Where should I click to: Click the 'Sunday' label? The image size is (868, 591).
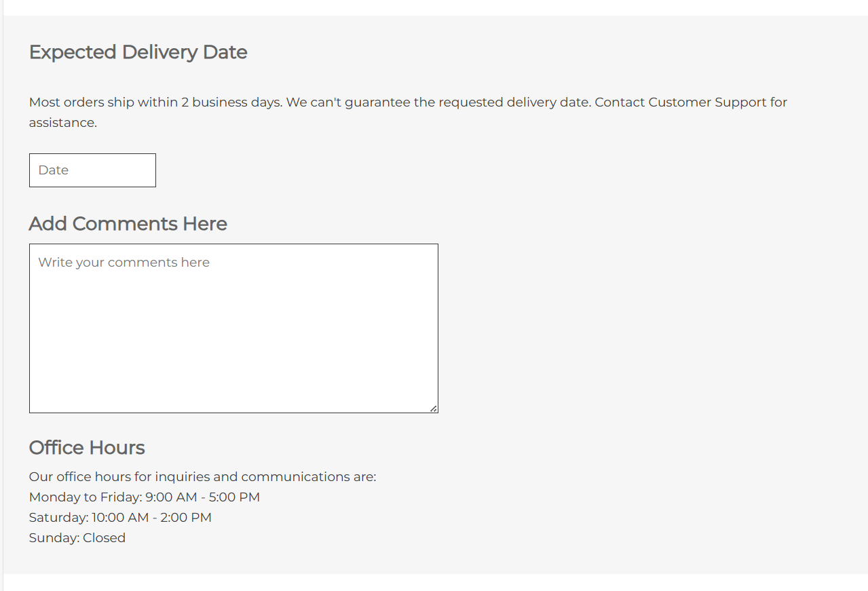[53, 538]
